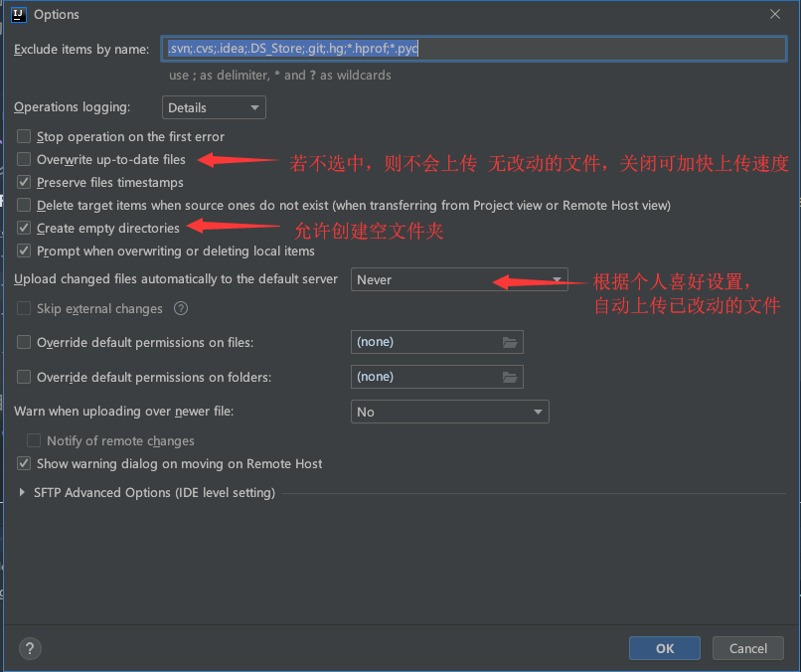Open the Warn when uploading No dropdown
This screenshot has width=801, height=672.
point(449,412)
